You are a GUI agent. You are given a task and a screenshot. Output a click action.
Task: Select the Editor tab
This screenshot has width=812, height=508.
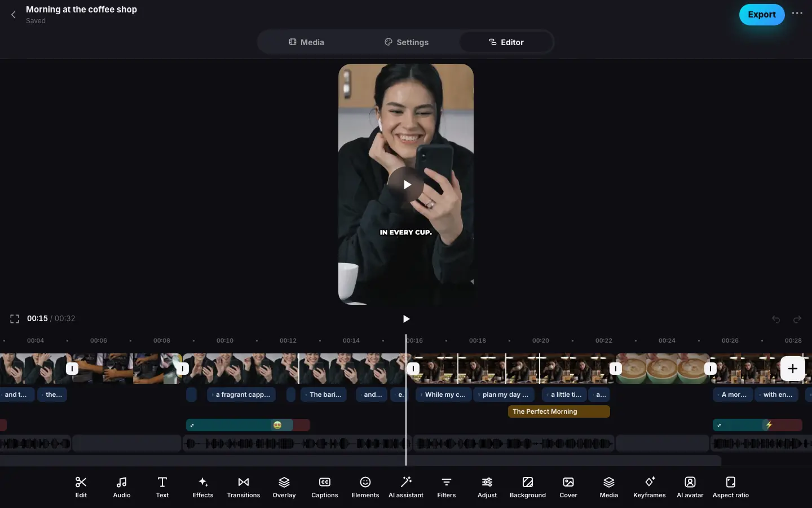pos(506,42)
